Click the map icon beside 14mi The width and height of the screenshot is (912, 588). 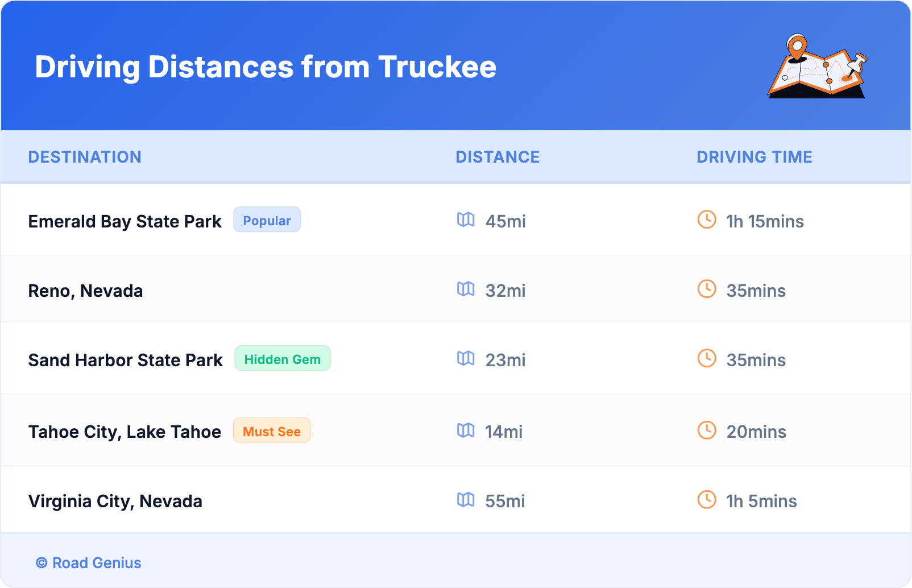point(466,430)
